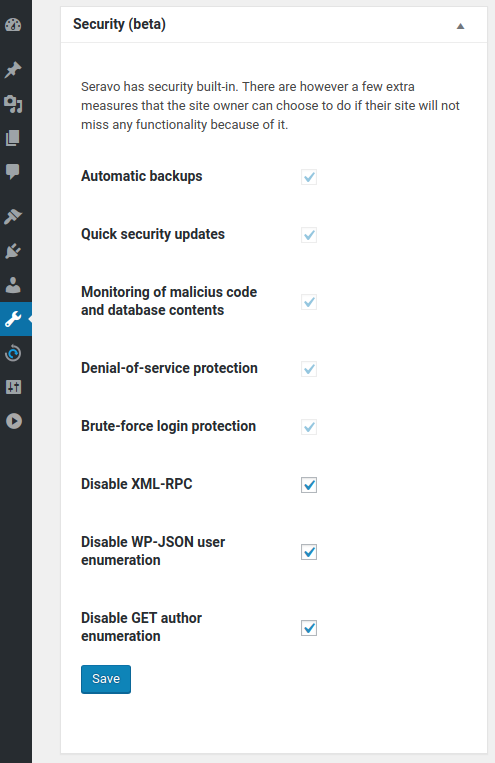Screen dimensions: 495x763
Task: Open the Dashboard sidebar icon
Action: [13, 24]
